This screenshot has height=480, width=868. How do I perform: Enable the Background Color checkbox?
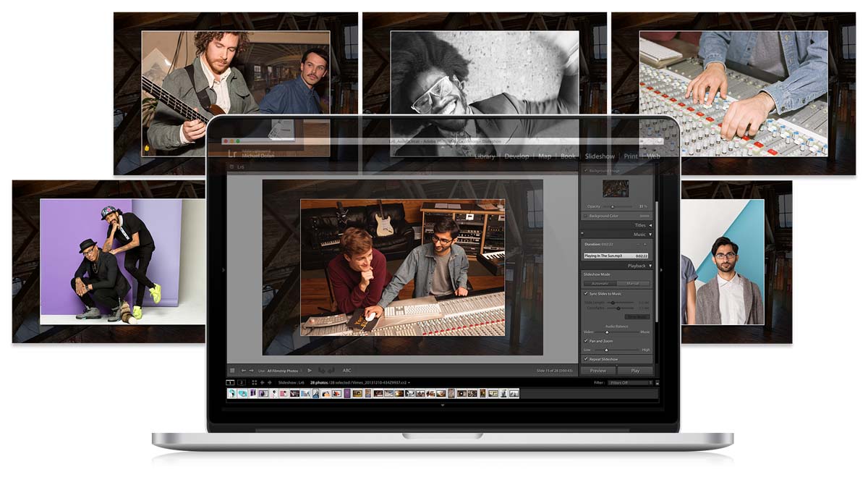point(586,216)
